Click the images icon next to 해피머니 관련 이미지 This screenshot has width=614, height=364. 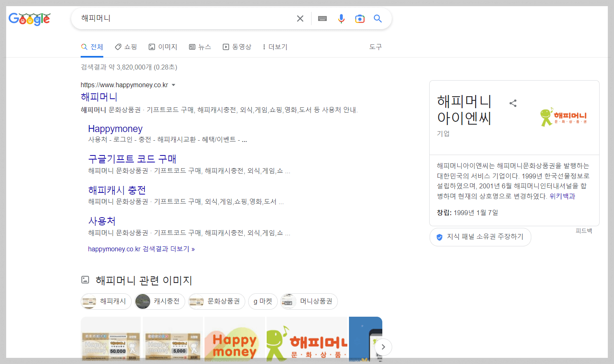coord(85,280)
